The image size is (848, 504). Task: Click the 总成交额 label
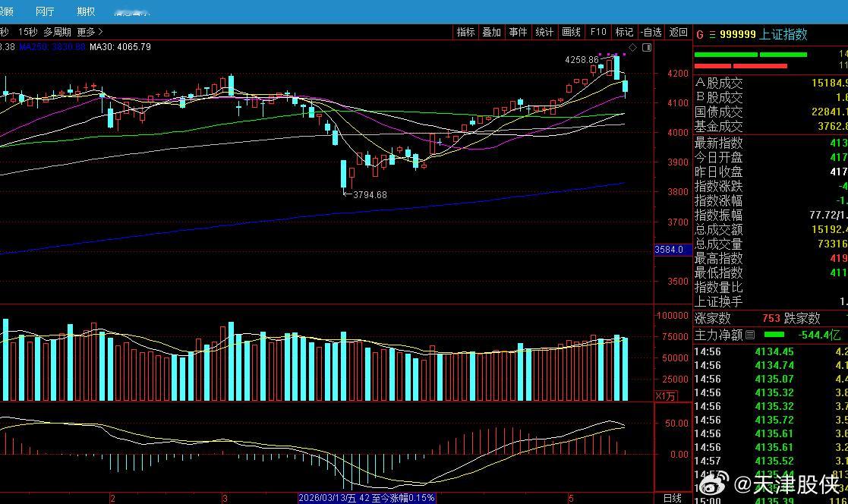(x=719, y=230)
